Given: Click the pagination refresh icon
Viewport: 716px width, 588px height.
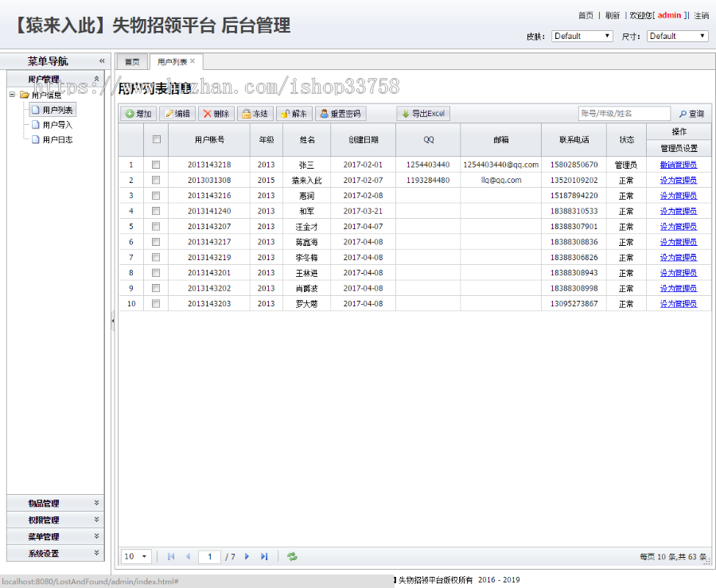Looking at the screenshot, I should pos(291,556).
